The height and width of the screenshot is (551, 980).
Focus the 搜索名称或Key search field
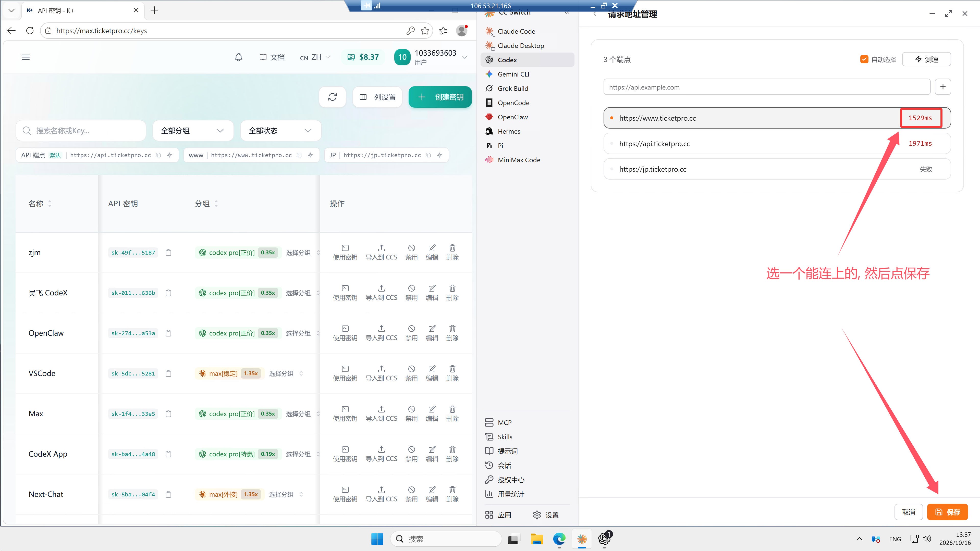pyautogui.click(x=81, y=130)
